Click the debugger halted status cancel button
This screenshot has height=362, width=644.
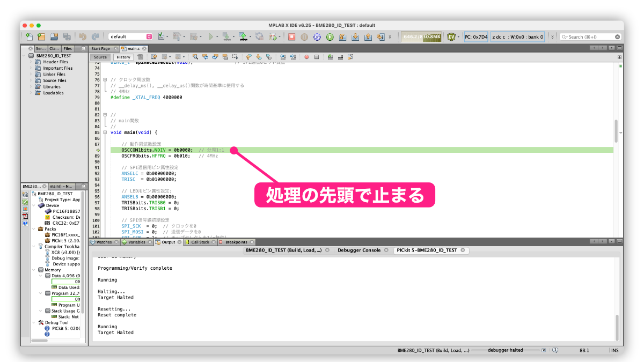[544, 350]
